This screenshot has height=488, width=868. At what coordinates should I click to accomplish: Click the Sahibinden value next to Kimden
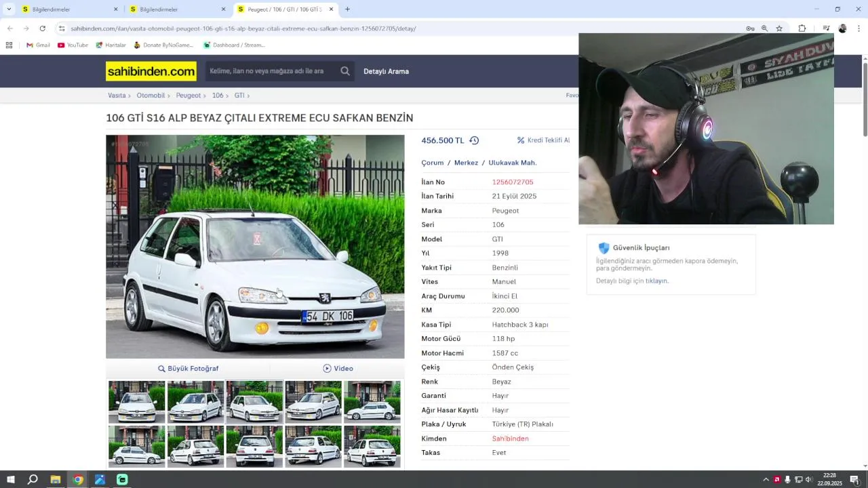point(510,439)
